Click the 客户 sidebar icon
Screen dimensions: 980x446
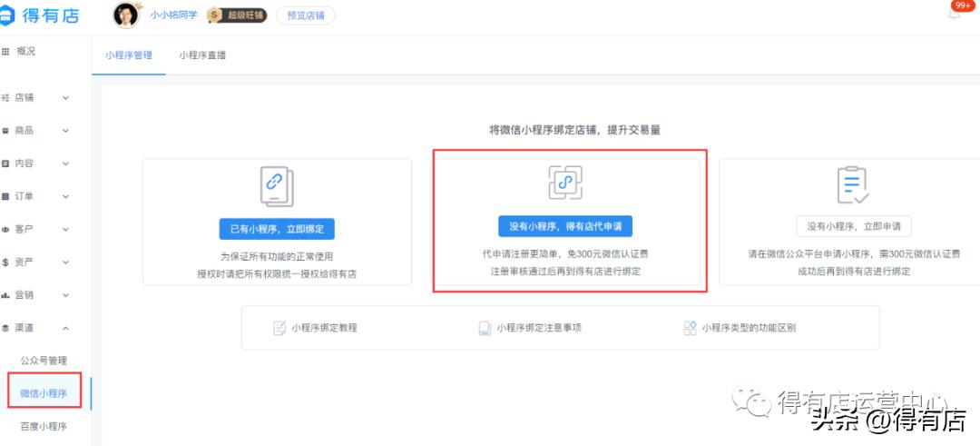(5, 230)
